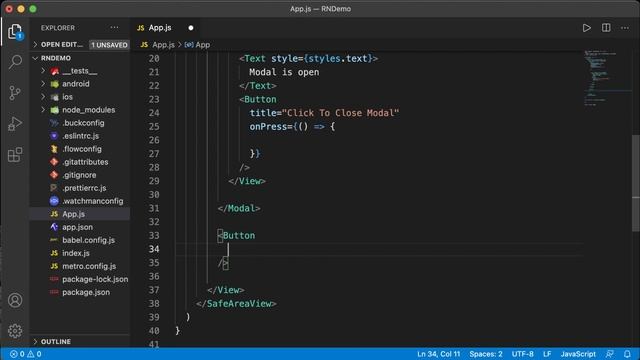
Task: Open the Source Control view
Action: (15, 93)
